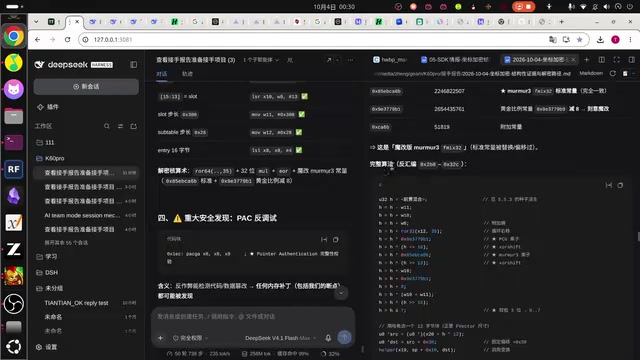640x360 pixels.
Task: Expand the 未分组 folder
Action: 49,288
